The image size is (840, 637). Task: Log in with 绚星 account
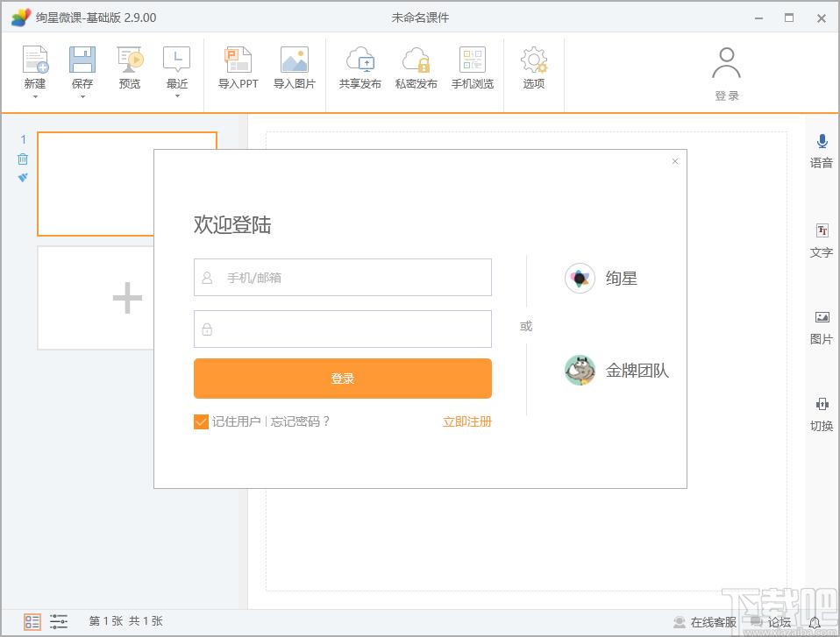pyautogui.click(x=602, y=279)
